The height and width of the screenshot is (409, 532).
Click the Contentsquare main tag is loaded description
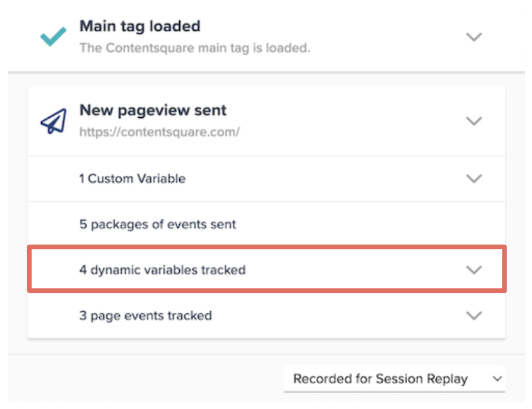195,48
